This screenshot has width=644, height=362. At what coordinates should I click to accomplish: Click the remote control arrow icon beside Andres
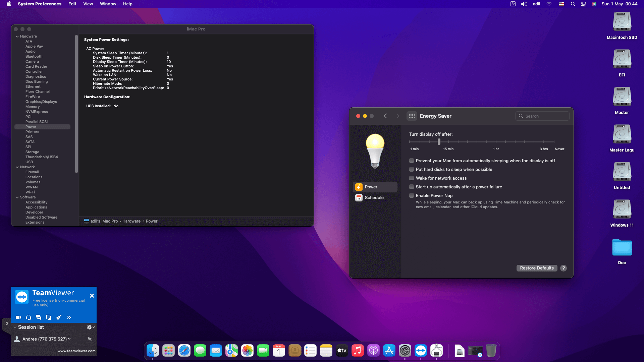coord(90,339)
